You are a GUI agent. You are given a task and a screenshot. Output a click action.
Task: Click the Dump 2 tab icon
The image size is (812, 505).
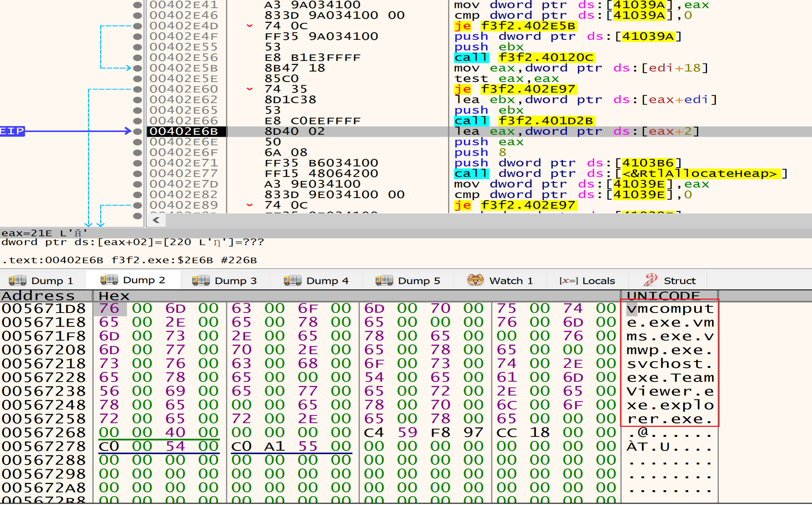[x=109, y=280]
